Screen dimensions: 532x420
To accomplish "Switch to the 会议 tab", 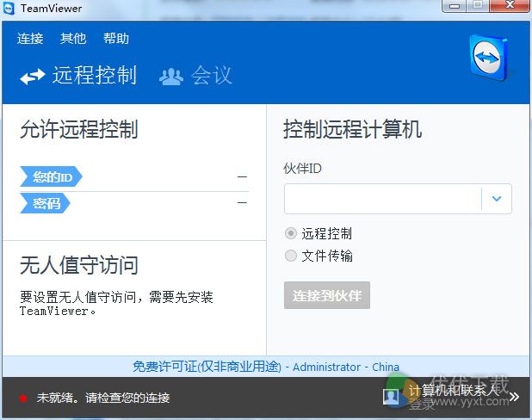I will (x=195, y=76).
